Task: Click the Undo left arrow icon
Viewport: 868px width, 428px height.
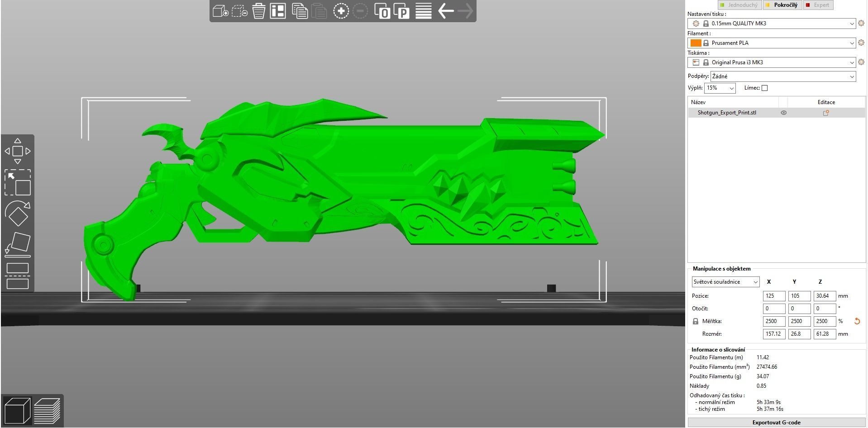Action: click(446, 11)
